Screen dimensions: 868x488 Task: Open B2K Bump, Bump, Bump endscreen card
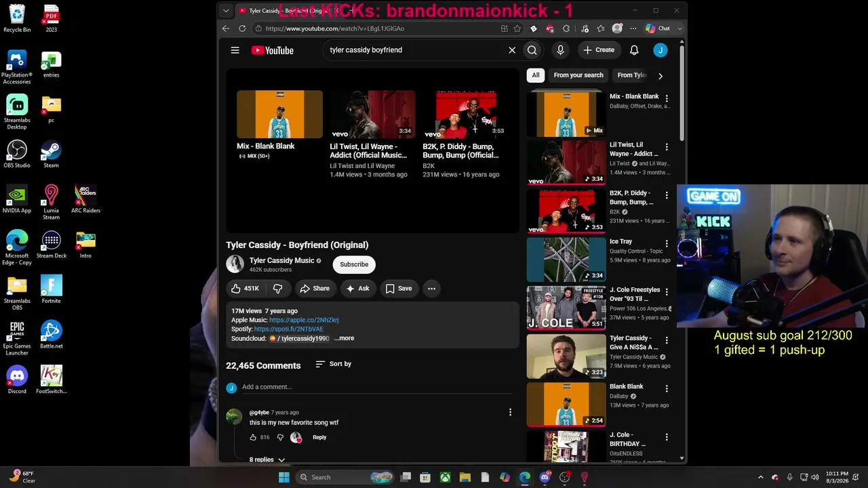[x=465, y=136]
